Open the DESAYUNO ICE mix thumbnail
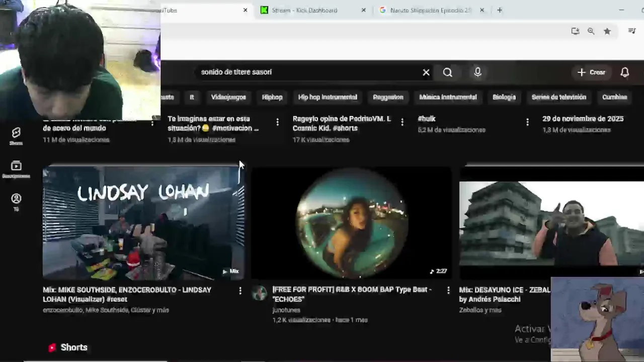 (551, 223)
